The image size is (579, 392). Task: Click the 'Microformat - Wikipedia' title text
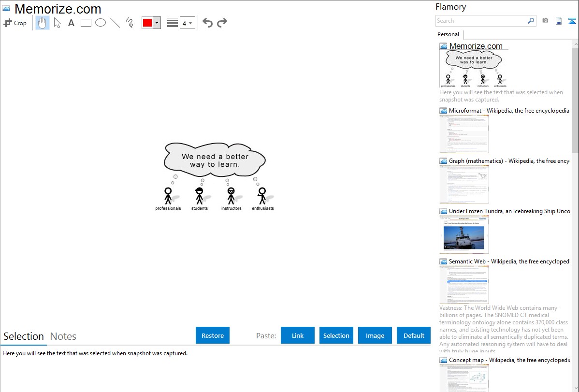tap(509, 111)
